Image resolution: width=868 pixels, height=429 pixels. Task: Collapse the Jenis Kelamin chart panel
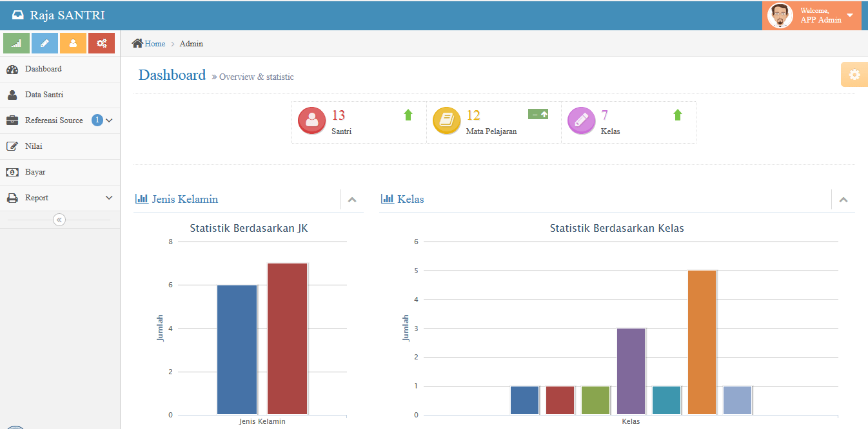352,200
